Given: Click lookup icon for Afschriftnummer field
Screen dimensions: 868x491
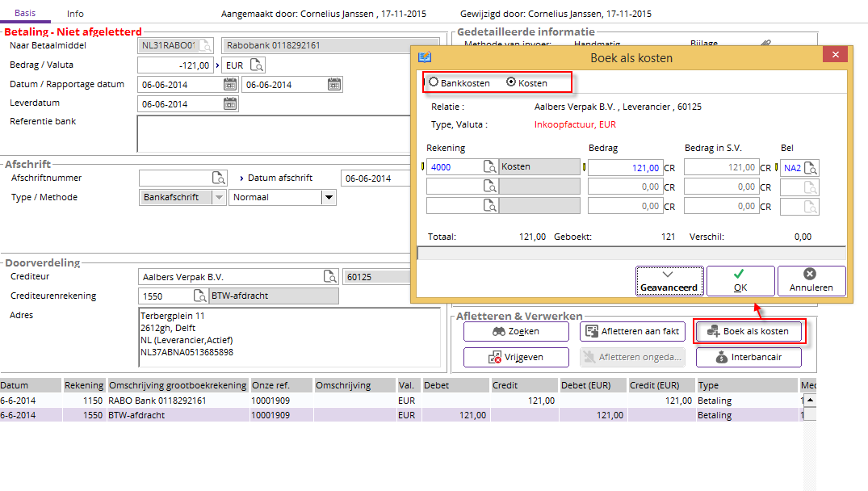Looking at the screenshot, I should (x=219, y=178).
